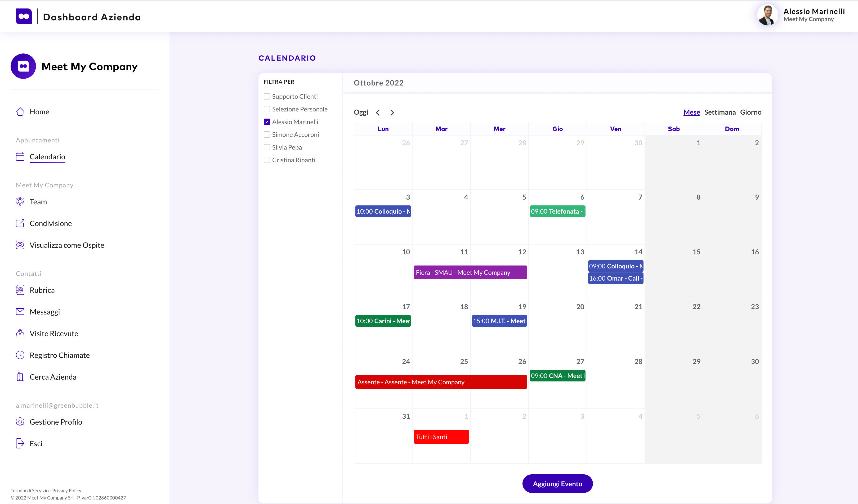Image resolution: width=858 pixels, height=504 pixels.
Task: Go to previous month with left chevron
Action: click(x=378, y=113)
